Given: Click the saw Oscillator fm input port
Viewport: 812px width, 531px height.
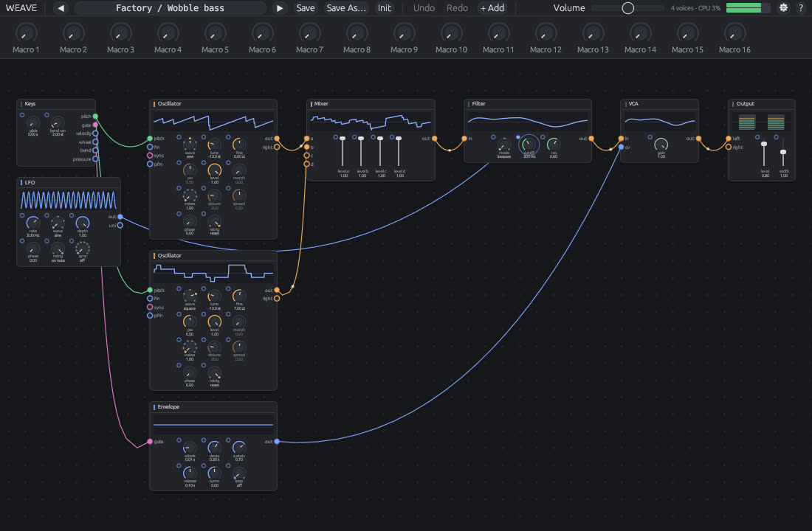Looking at the screenshot, I should [x=150, y=147].
